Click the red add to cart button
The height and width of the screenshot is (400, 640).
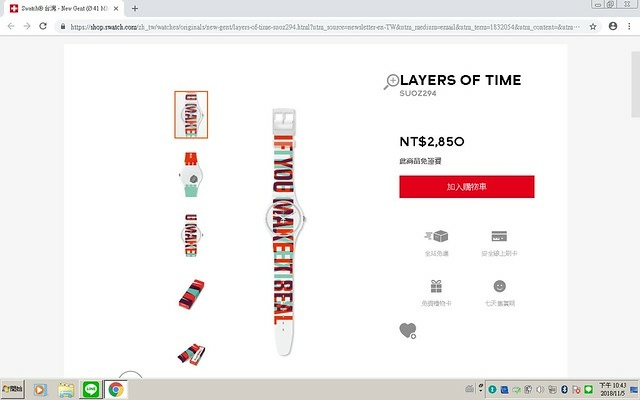(x=467, y=187)
